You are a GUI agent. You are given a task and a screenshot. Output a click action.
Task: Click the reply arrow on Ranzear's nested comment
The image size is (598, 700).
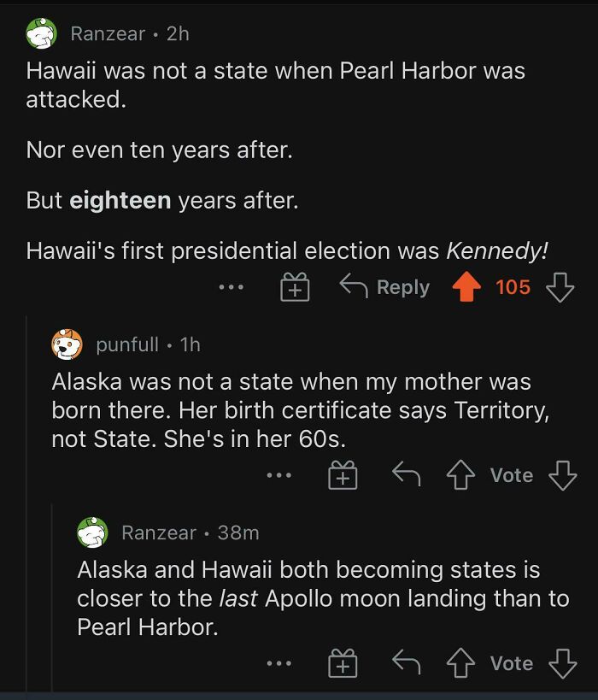405,662
